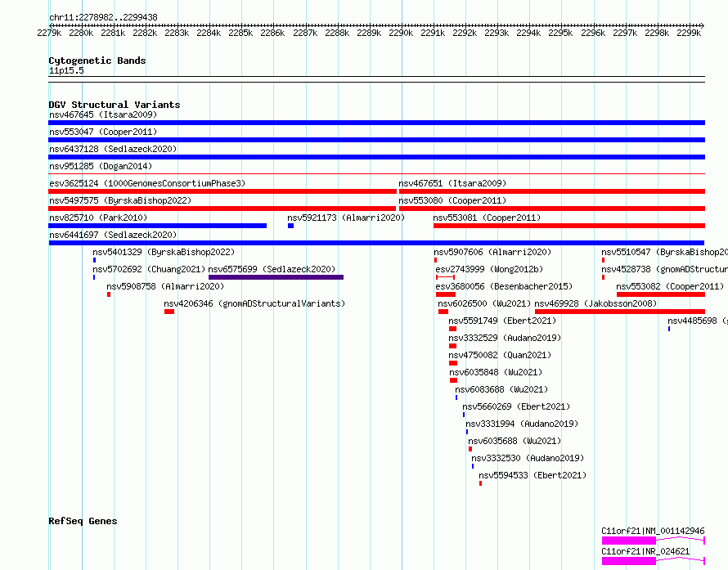Click the 2299k ruler position
Viewport: 728px width, 570px height.
click(x=689, y=33)
